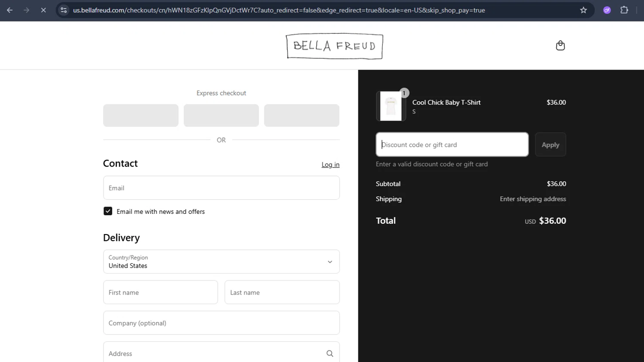Click the Shipping label in order summary
The image size is (644, 362).
(389, 199)
